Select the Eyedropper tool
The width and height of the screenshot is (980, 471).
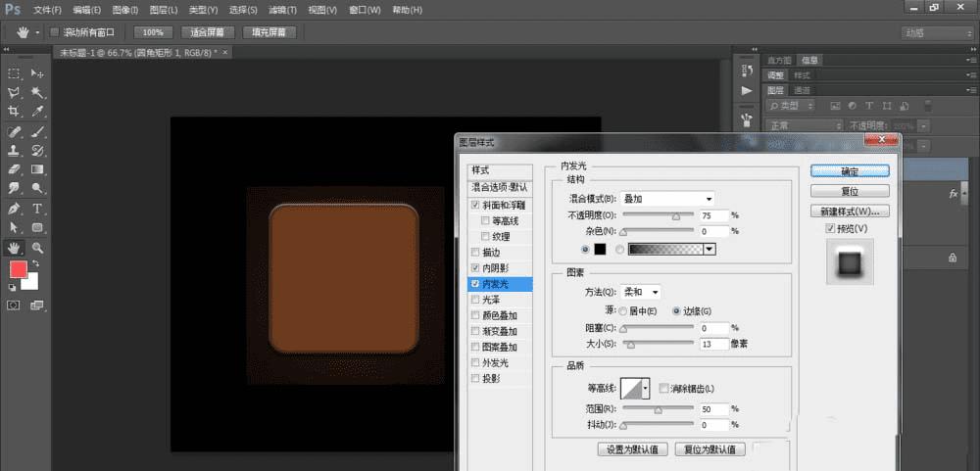[x=37, y=112]
